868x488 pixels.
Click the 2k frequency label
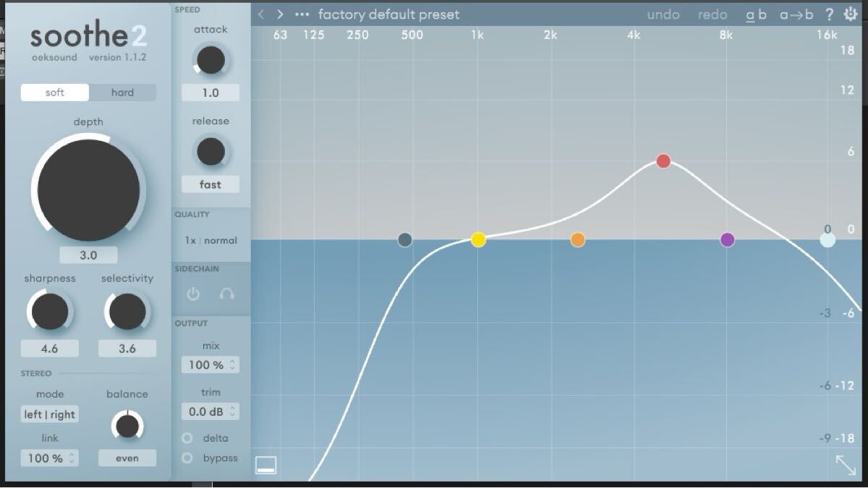click(550, 35)
